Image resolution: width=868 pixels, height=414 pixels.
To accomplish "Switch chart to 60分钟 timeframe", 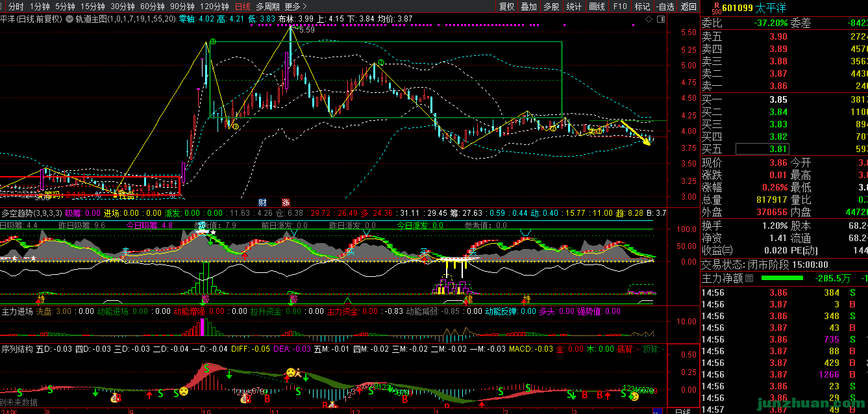I will tap(153, 6).
